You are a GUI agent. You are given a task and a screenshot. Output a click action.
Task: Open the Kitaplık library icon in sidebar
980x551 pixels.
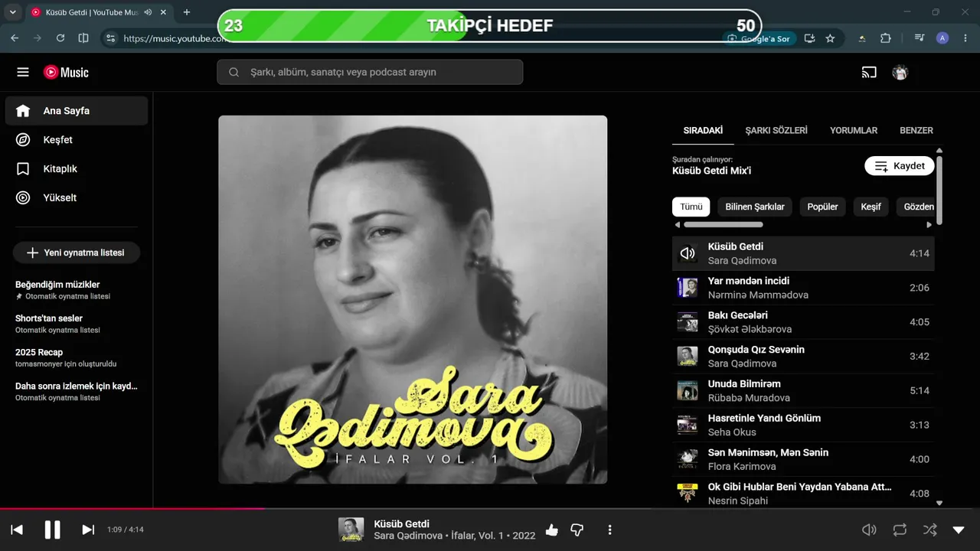23,168
